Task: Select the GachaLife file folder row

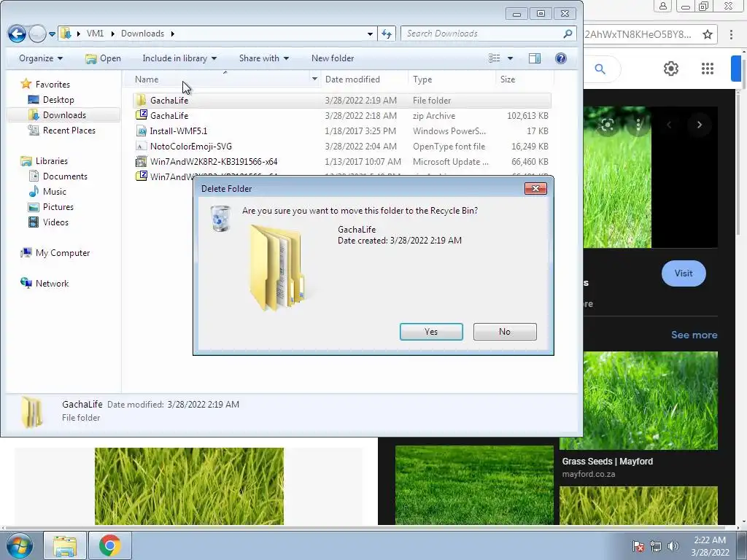Action: tap(341, 101)
